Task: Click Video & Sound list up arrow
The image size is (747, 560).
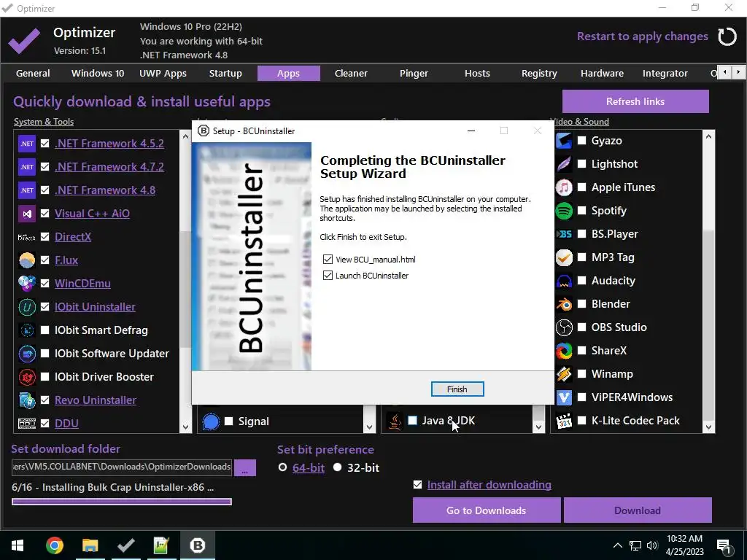Action: (x=708, y=136)
